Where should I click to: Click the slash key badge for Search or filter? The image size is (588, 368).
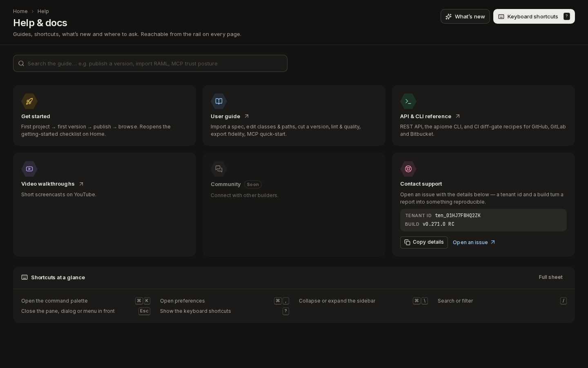(x=563, y=301)
